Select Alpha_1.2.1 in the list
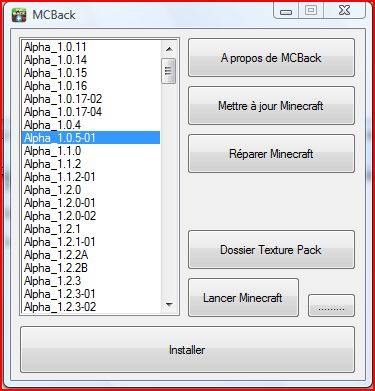 click(91, 229)
